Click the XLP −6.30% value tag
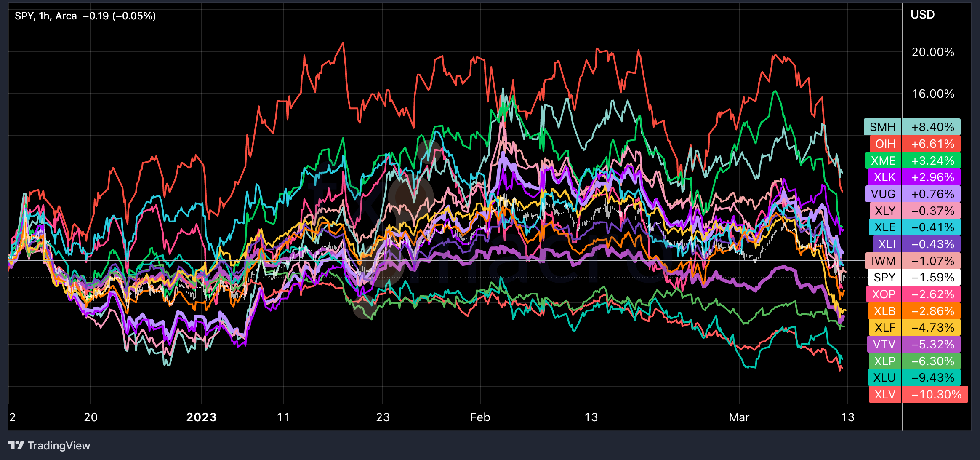 tap(931, 361)
